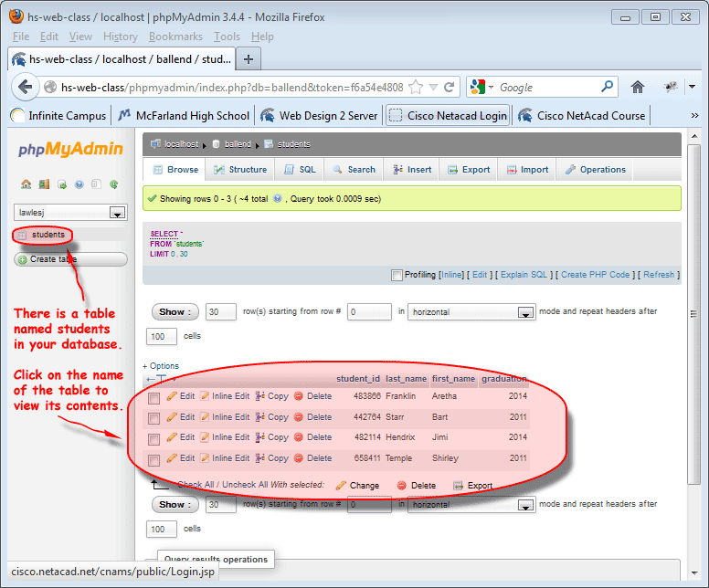Screen dimensions: 709x588
Task: Click the top starting row number field
Action: [x=369, y=312]
